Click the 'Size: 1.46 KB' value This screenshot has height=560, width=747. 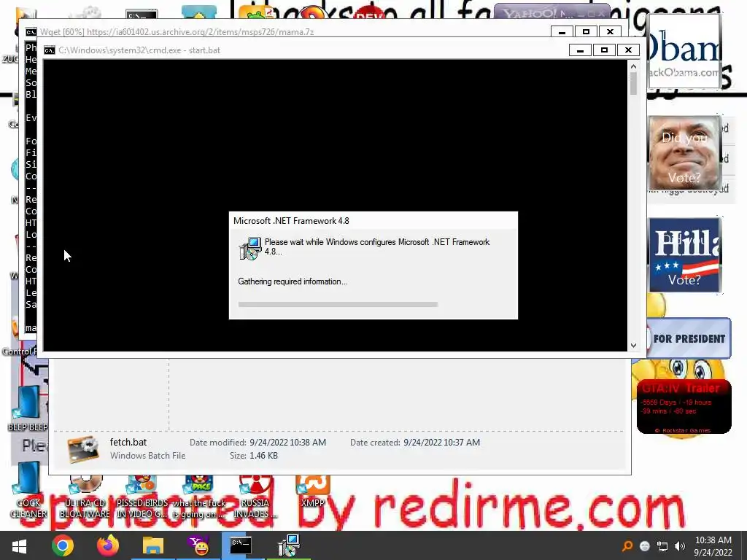tap(263, 456)
